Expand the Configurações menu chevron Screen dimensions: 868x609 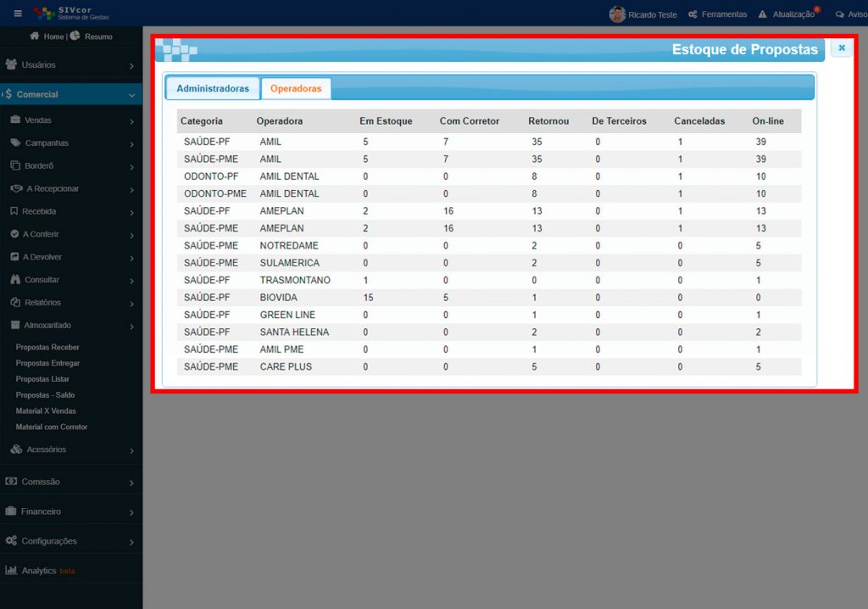[131, 542]
